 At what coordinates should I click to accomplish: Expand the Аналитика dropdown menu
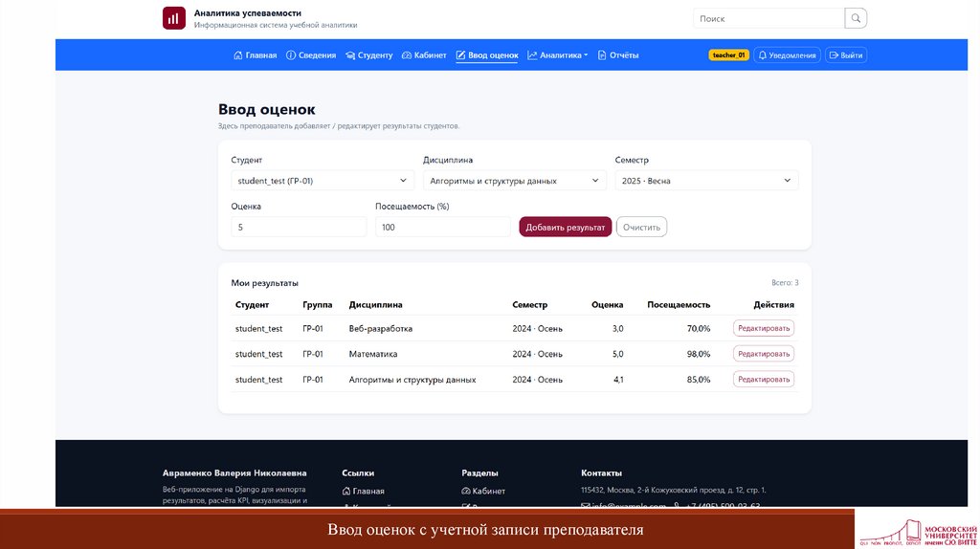(x=558, y=55)
